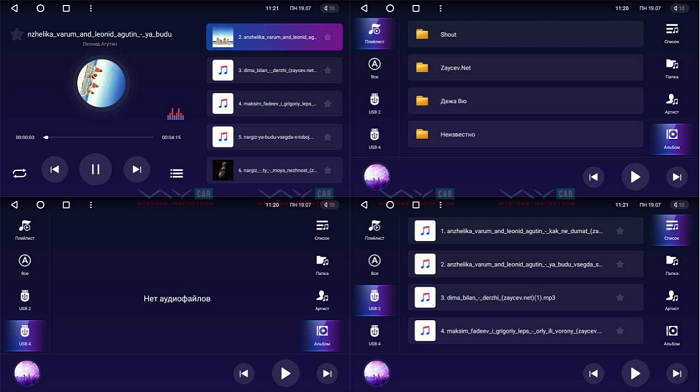This screenshot has height=392, width=700.
Task: Switch to Артист view in folder view screen
Action: pos(672,103)
